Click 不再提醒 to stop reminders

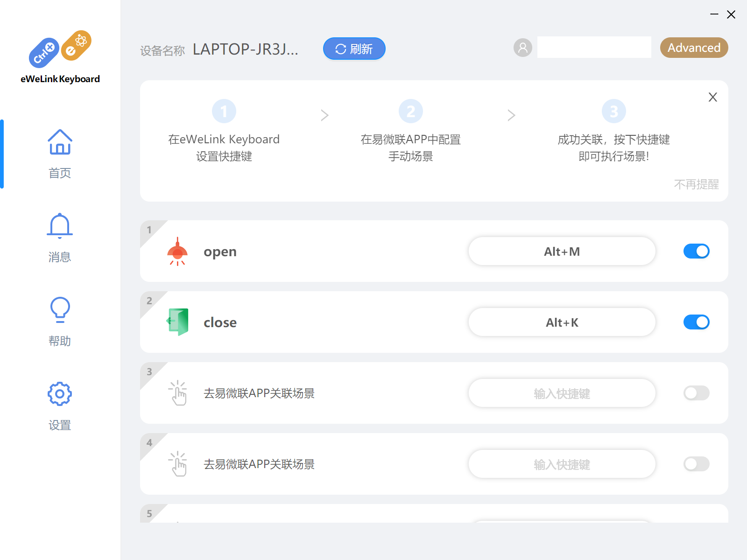696,184
